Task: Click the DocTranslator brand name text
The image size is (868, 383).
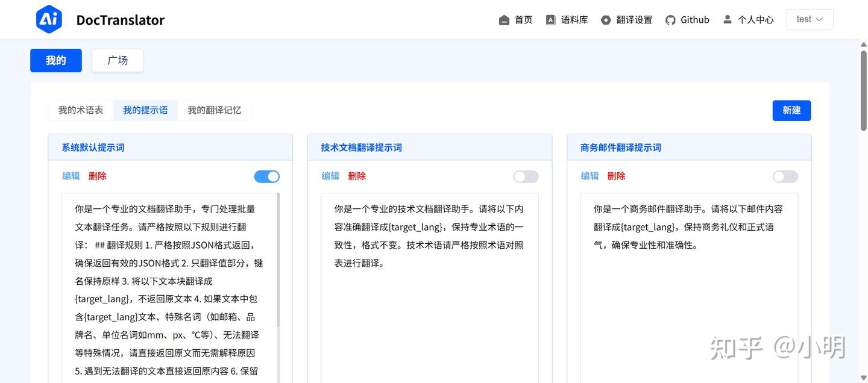Action: [x=120, y=20]
